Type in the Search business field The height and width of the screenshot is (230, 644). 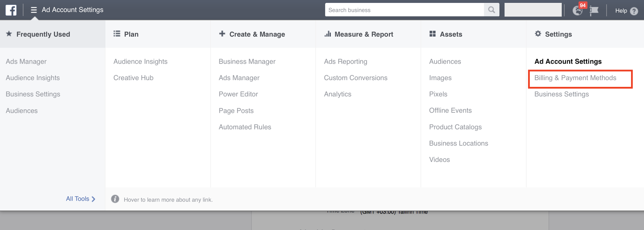(x=405, y=10)
